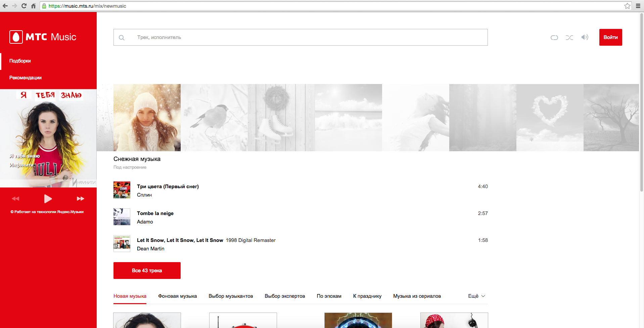This screenshot has width=644, height=328.
Task: Toggle repeat mode icon
Action: pyautogui.click(x=554, y=37)
